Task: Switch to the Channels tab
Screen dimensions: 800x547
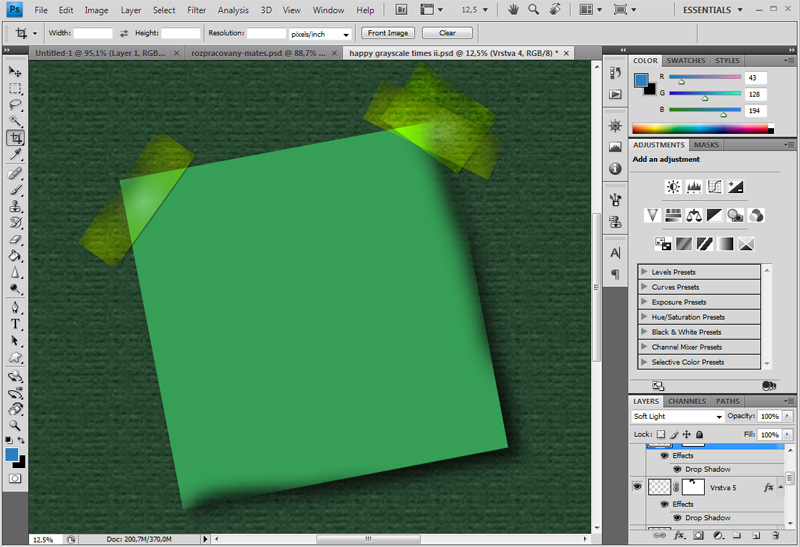Action: (687, 401)
